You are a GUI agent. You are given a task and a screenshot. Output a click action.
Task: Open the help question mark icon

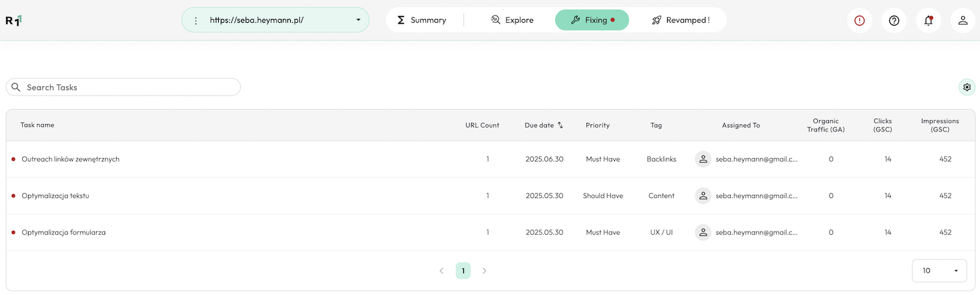point(894,20)
